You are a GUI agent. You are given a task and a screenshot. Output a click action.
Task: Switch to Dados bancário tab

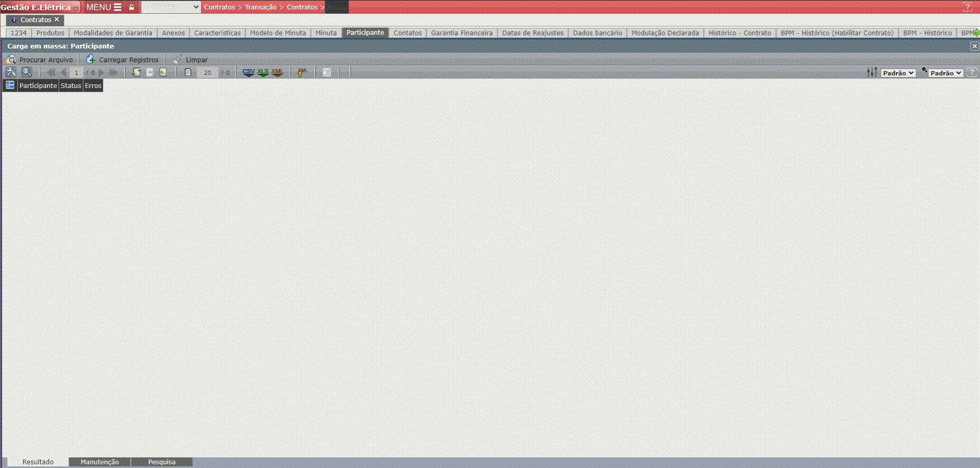(598, 33)
